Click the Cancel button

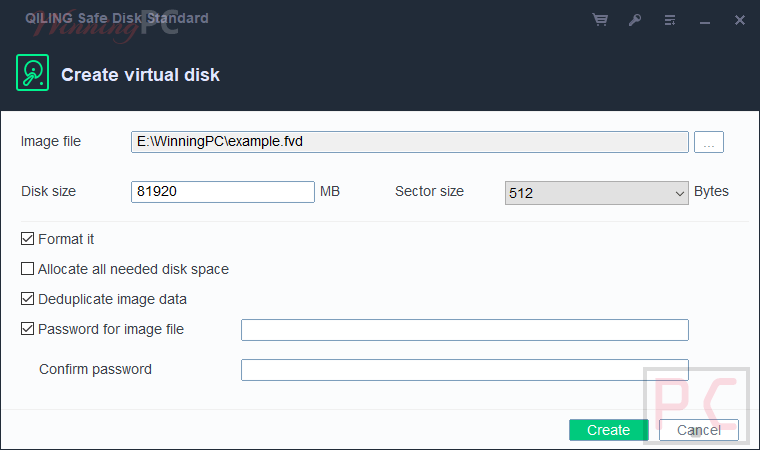pyautogui.click(x=698, y=430)
